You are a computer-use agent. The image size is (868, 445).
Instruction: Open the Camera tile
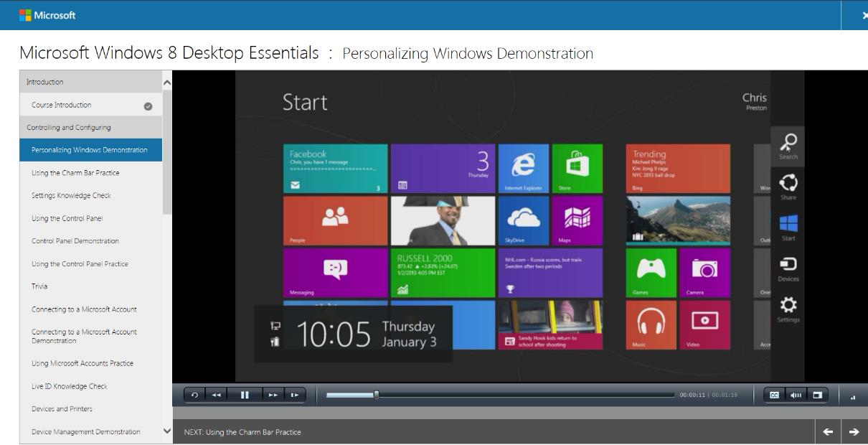coord(706,273)
